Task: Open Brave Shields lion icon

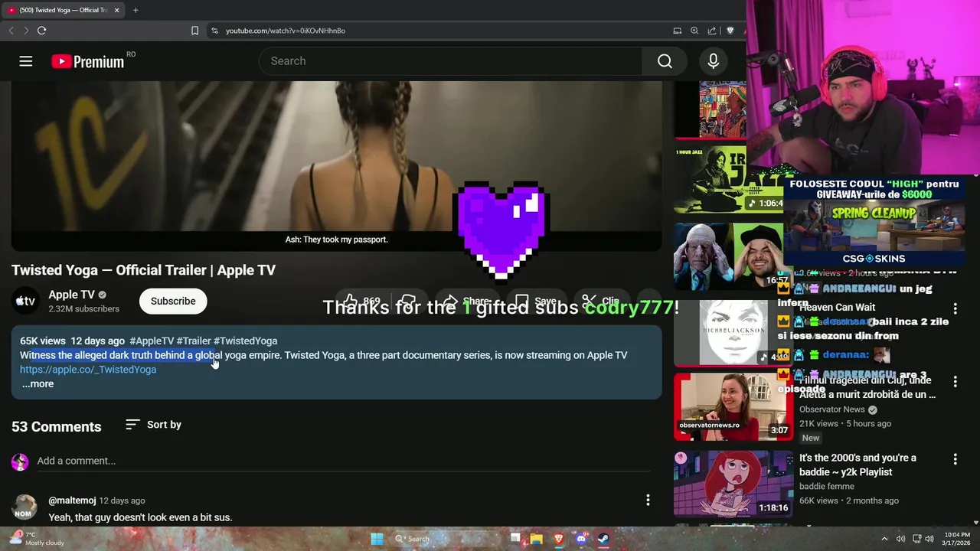Action: [x=730, y=31]
